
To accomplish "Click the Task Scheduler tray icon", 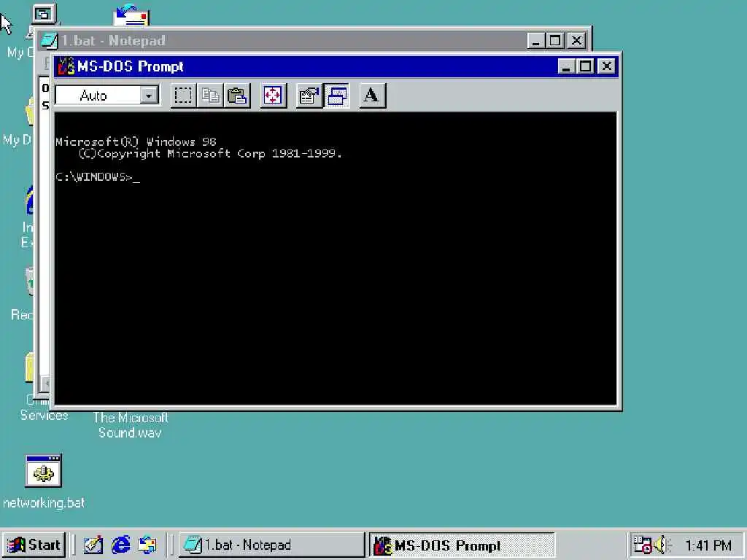I will click(x=642, y=545).
